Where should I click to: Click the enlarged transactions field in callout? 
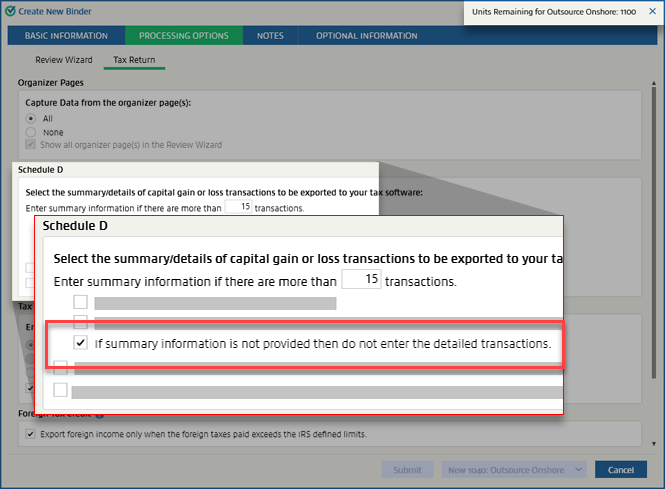(x=361, y=279)
